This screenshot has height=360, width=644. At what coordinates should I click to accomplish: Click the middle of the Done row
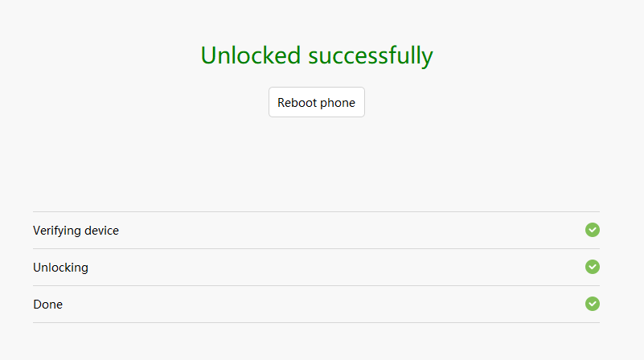click(x=316, y=305)
